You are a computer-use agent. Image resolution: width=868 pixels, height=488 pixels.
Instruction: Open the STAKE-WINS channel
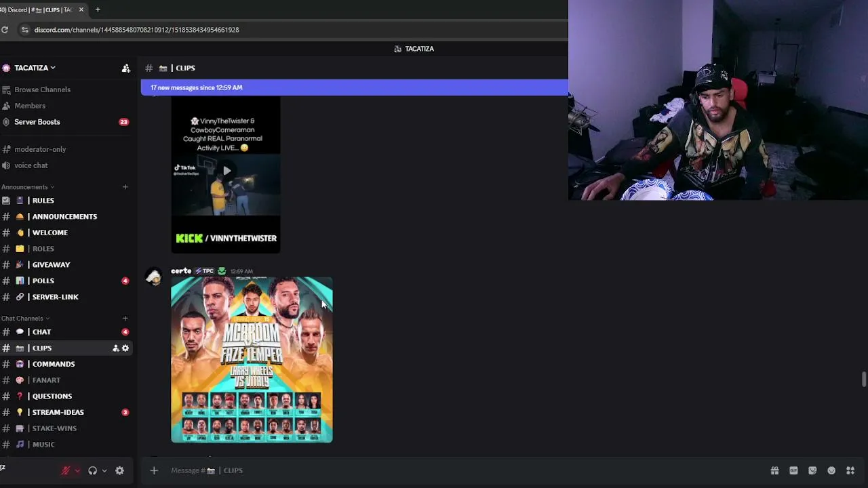(54, 428)
